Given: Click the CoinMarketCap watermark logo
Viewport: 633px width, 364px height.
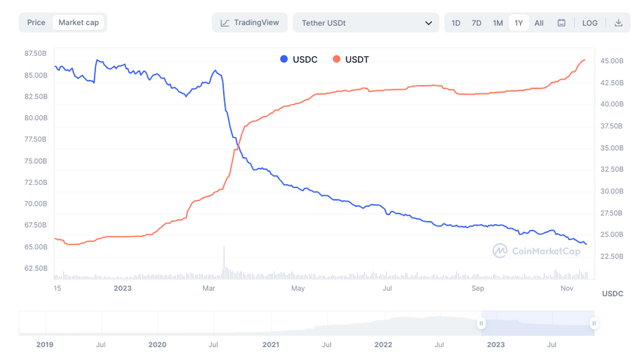Looking at the screenshot, I should pyautogui.click(x=500, y=251).
